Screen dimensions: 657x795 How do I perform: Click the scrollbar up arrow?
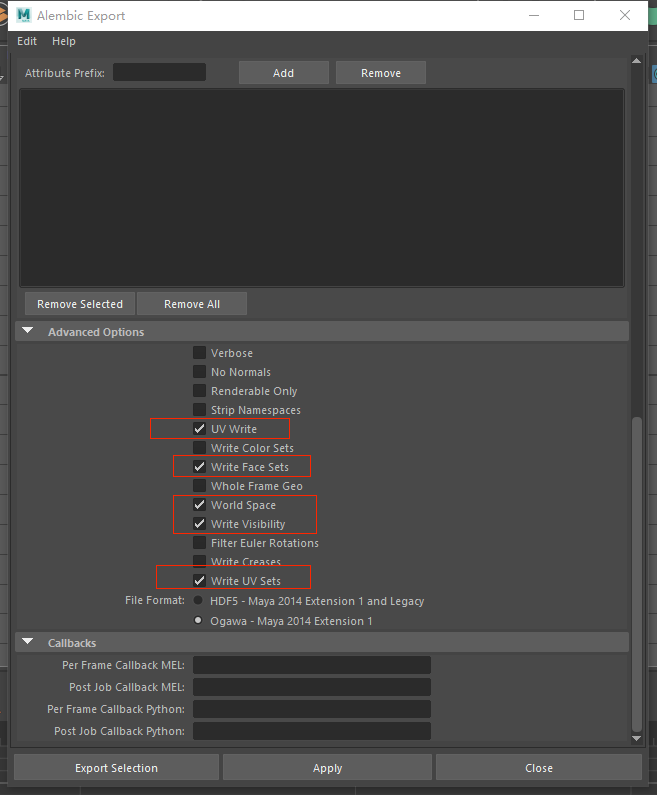(637, 61)
